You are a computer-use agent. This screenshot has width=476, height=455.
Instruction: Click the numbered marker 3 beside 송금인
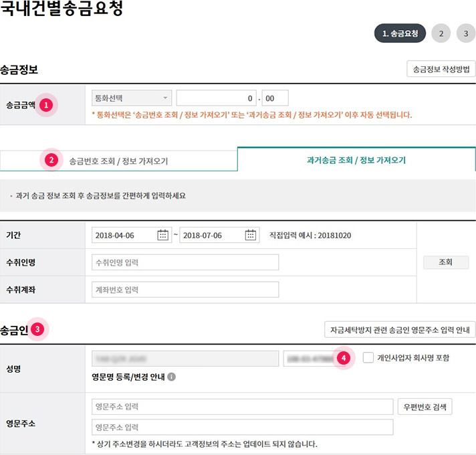click(38, 329)
